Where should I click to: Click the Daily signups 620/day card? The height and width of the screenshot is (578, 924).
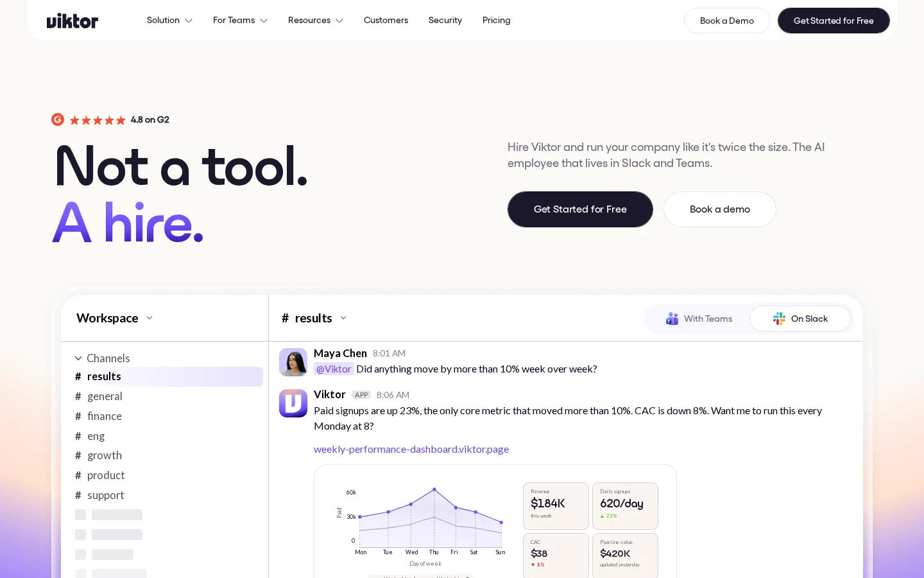tap(625, 506)
